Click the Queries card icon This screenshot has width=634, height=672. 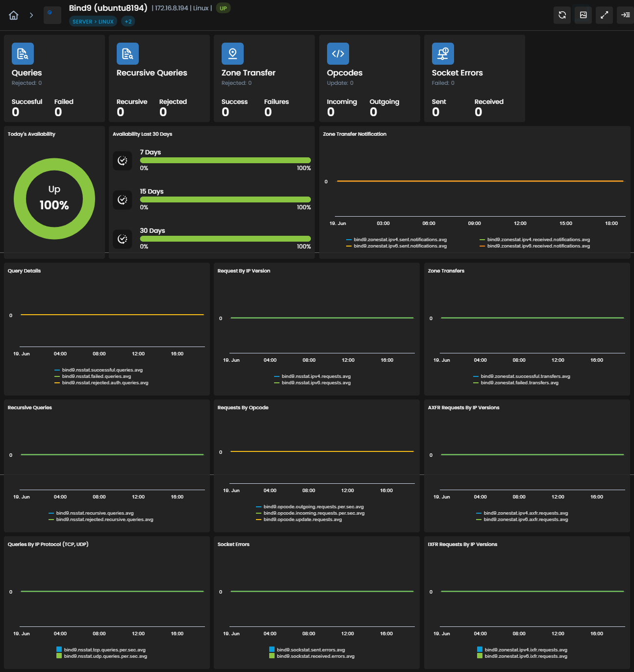pos(23,54)
